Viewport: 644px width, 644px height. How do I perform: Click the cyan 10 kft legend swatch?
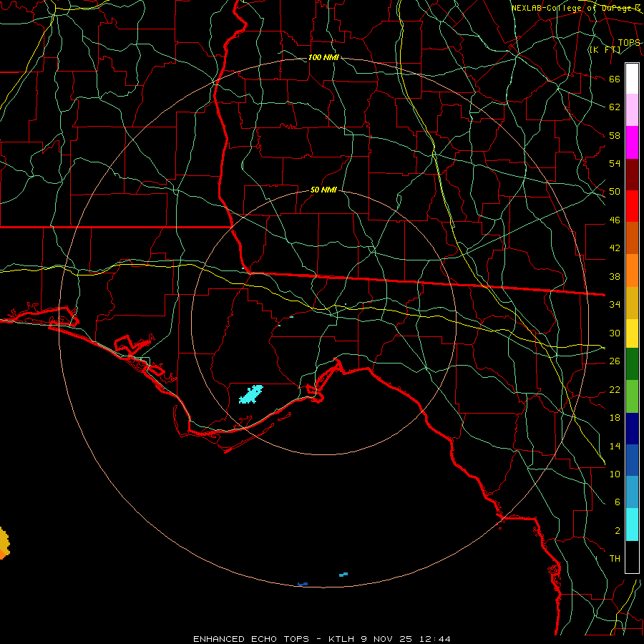pos(632,525)
